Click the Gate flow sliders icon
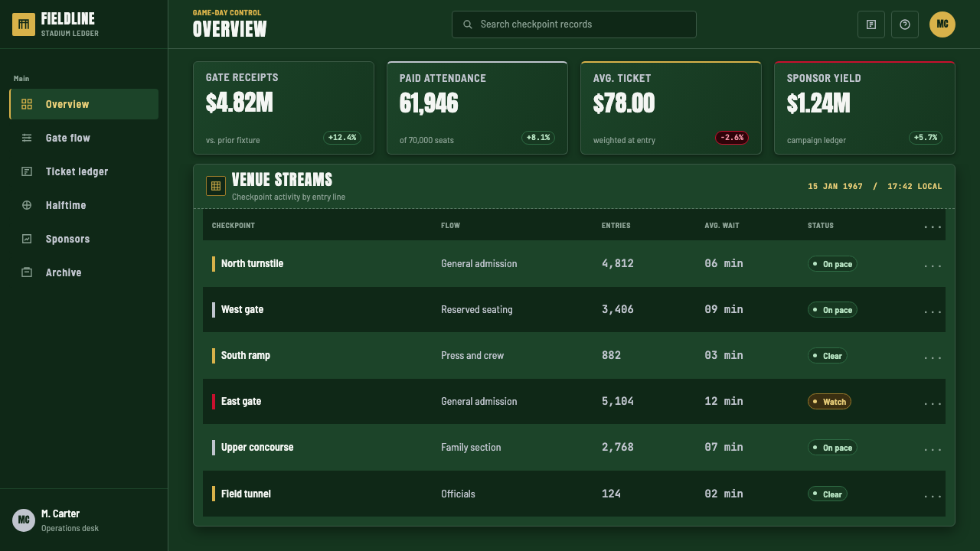Viewport: 980px width, 551px height. click(x=27, y=138)
